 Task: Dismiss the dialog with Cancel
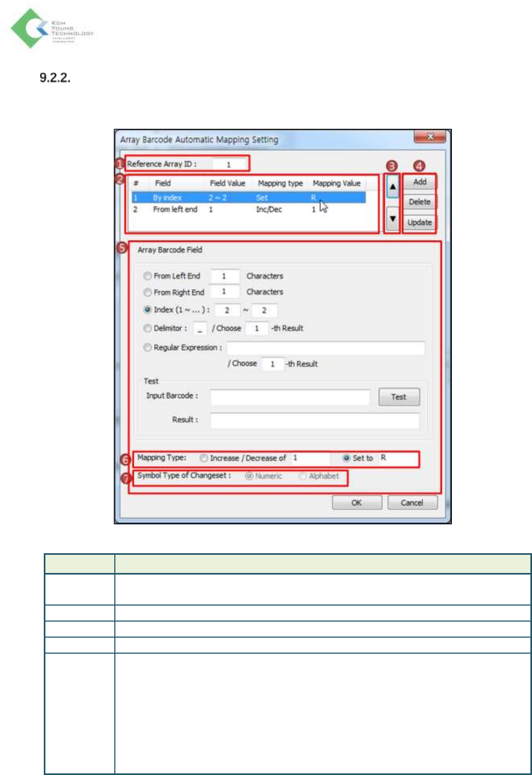(x=412, y=503)
